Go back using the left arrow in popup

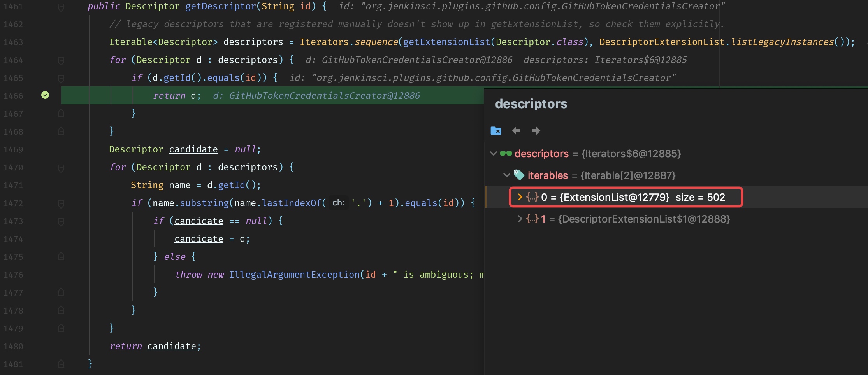click(516, 131)
